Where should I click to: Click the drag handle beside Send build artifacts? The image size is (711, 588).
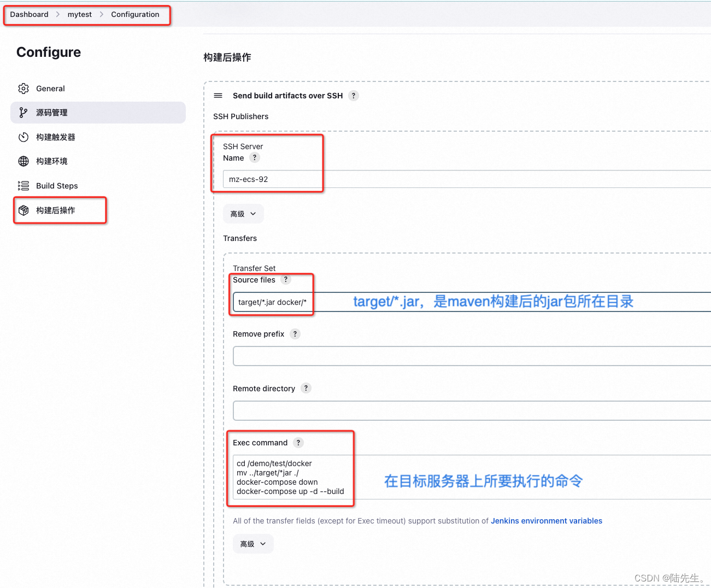tap(218, 96)
